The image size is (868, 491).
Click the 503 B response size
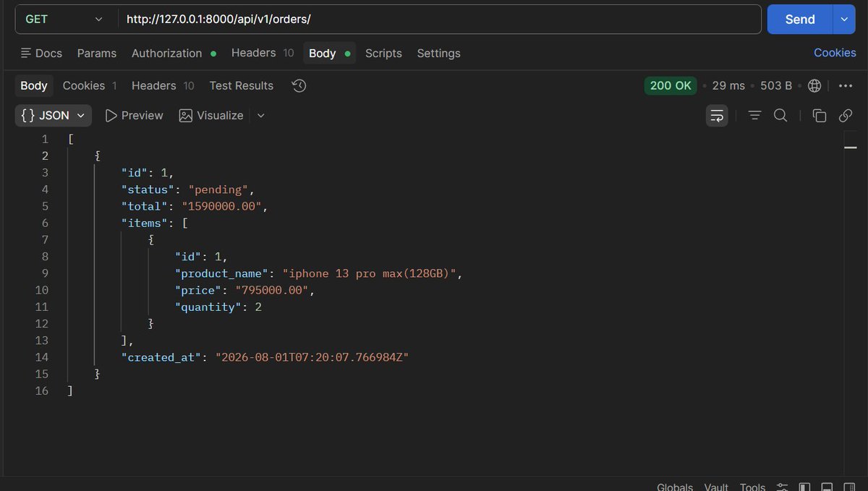click(x=776, y=85)
